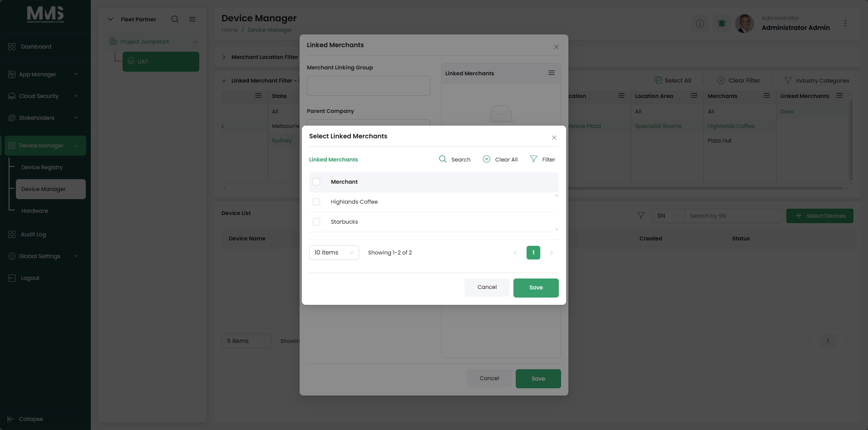The height and width of the screenshot is (430, 868).
Task: Click the Specialist Rooms location area cell
Action: [658, 126]
